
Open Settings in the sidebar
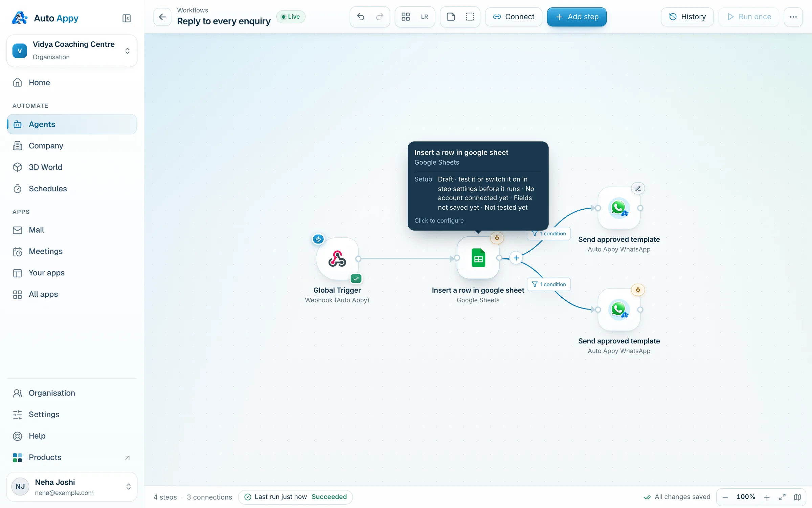[72, 415]
